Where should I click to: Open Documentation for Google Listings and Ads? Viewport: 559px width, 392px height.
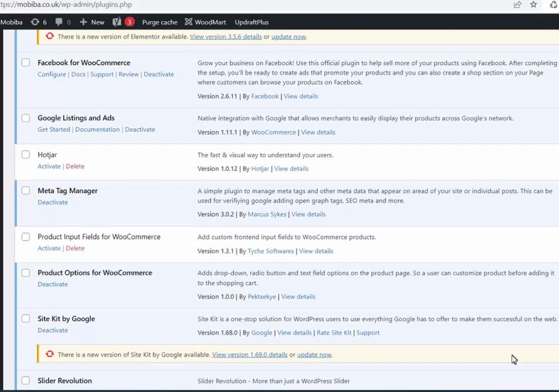(97, 129)
